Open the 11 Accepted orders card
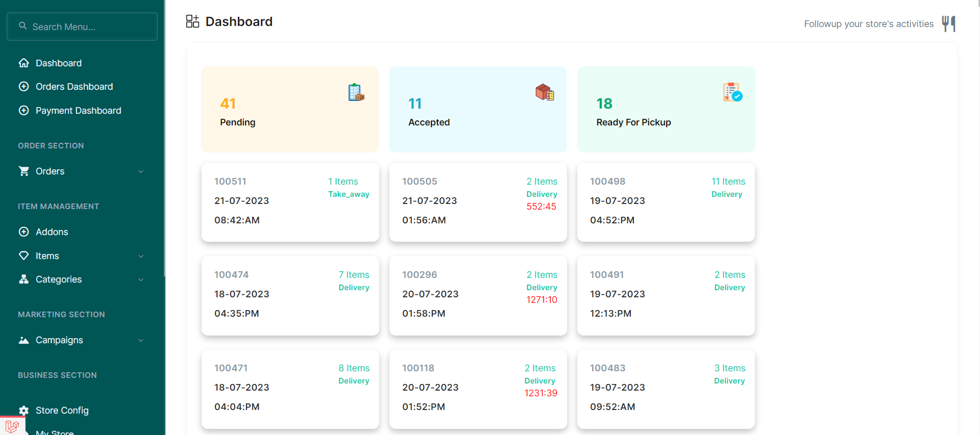The height and width of the screenshot is (435, 980). click(478, 109)
